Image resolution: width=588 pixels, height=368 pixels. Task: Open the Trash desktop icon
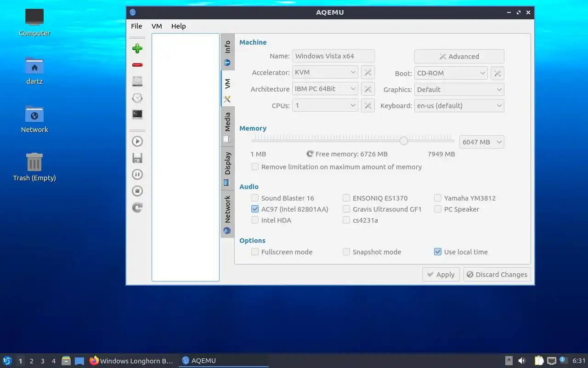coord(34,167)
